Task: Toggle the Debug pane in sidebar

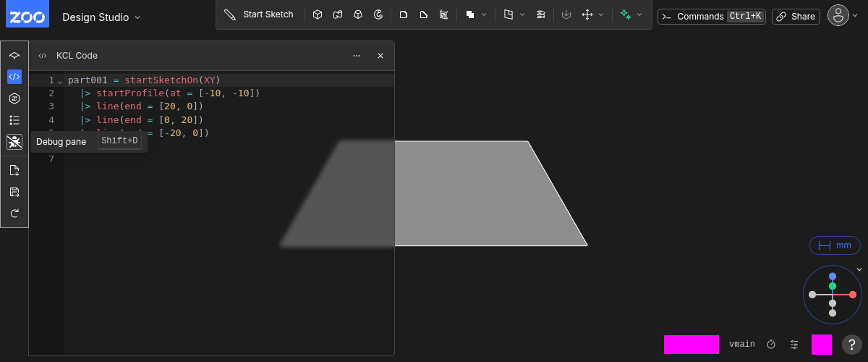Action: (14, 142)
